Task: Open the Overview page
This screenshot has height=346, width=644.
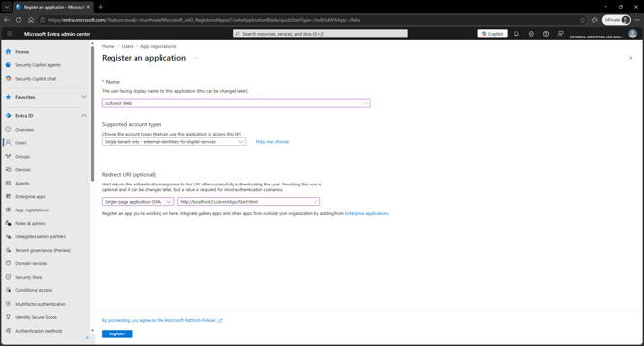Action: coord(24,130)
